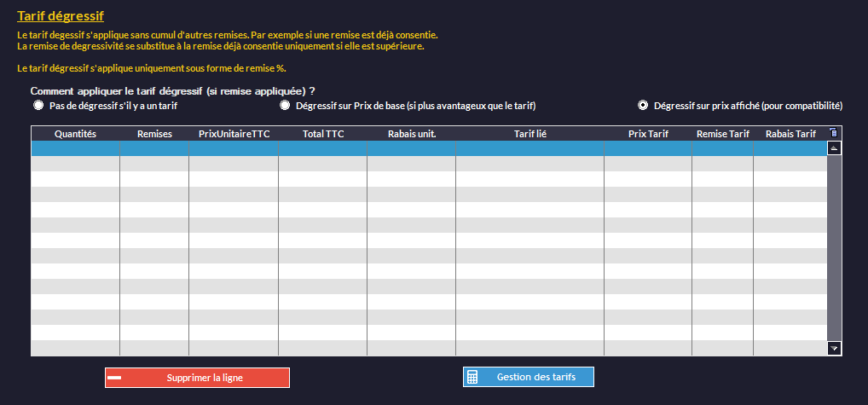
Task: Click the scroll-up arrow of the table
Action: point(834,148)
